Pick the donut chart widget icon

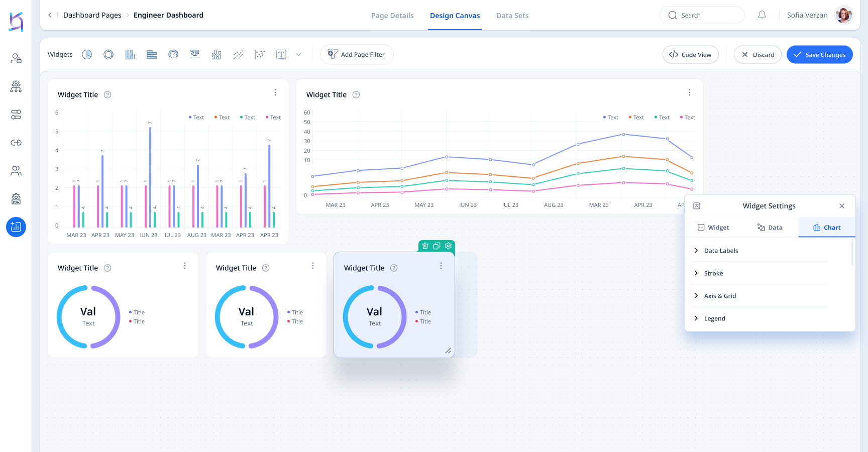[x=108, y=55]
